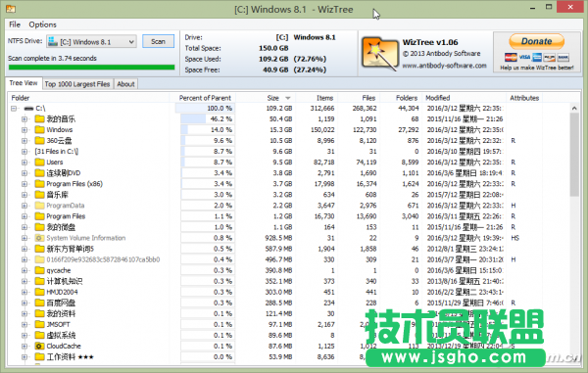
Task: Click the System Volume Information folder icon
Action: pyautogui.click(x=39, y=238)
